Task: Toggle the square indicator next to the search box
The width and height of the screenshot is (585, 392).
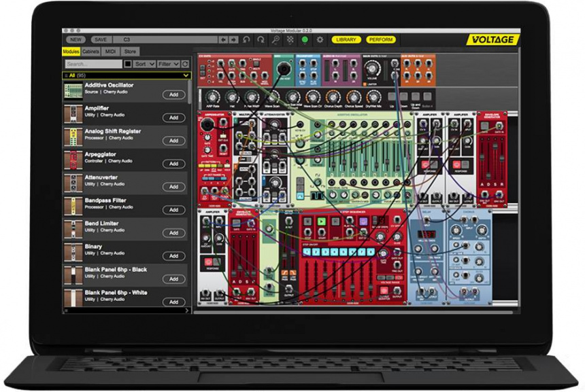Action: (x=127, y=64)
